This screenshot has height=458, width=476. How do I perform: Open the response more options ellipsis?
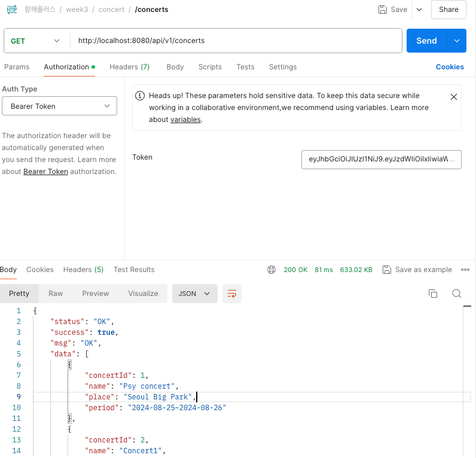[x=465, y=270]
